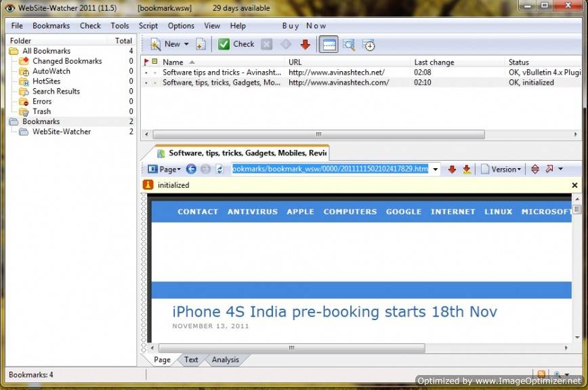This screenshot has width=588, height=390.
Task: Click the bookmark list horizontal scrollbar
Action: [x=319, y=134]
